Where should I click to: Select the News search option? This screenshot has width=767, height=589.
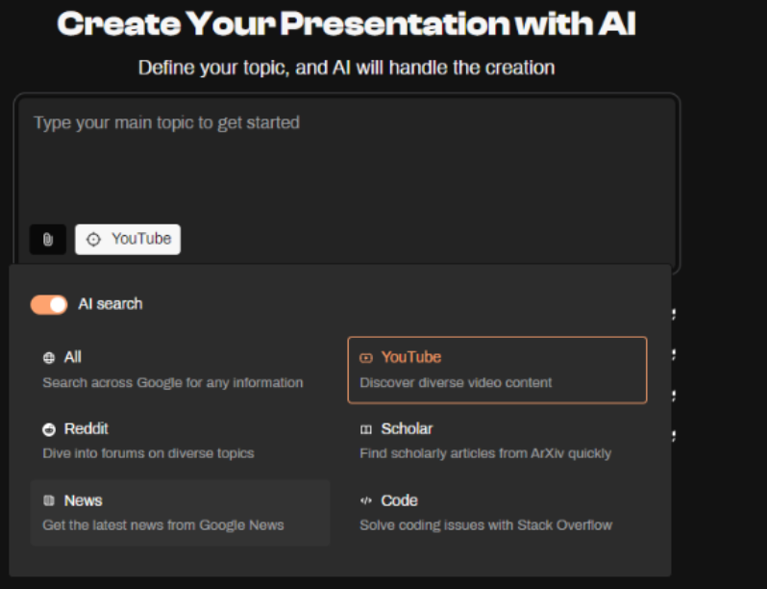180,513
